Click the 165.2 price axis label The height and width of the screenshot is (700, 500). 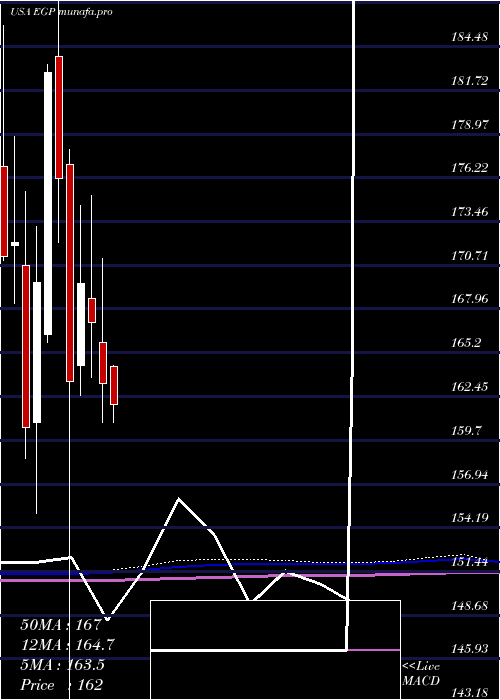point(466,343)
